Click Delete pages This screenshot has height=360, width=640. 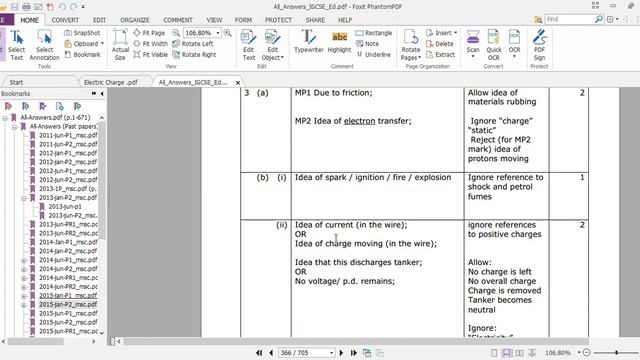(440, 44)
